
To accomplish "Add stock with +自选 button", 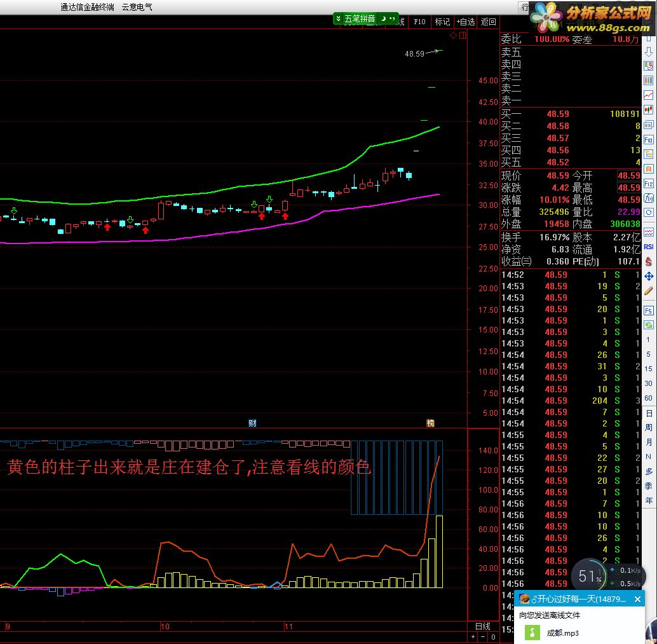I will pyautogui.click(x=466, y=22).
